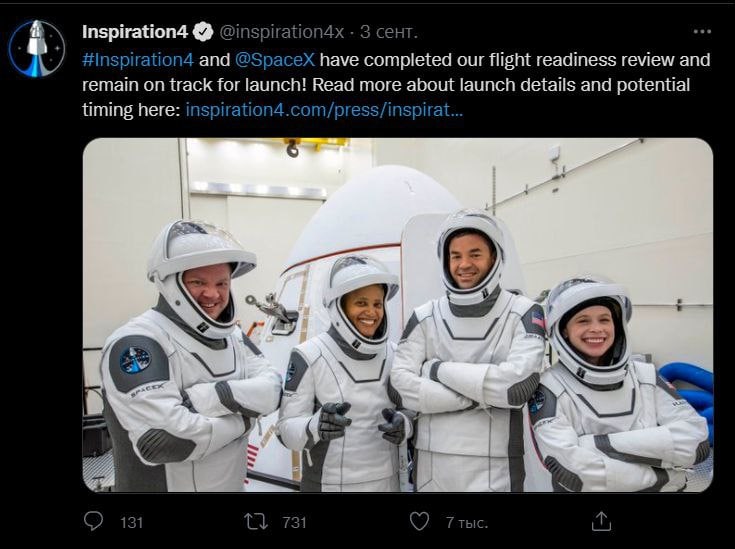Enlarge the astronaut crew photo
Screen dimensions: 735x549
coord(398,315)
